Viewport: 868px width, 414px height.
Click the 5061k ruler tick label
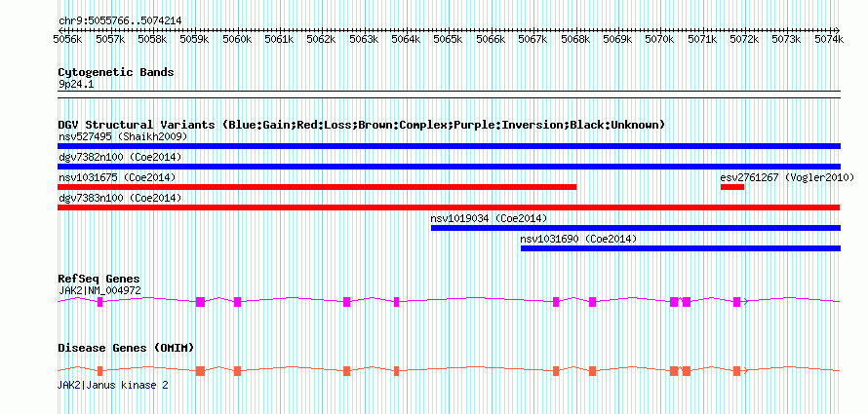[280, 39]
